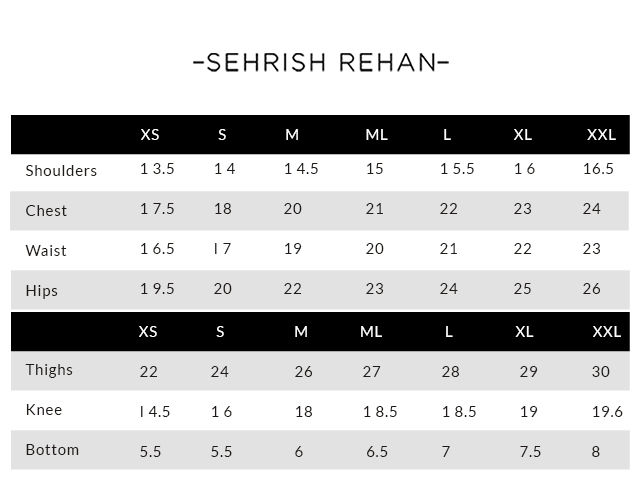This screenshot has height=479, width=641.
Task: Select the ML header in the lower table
Action: 371,331
